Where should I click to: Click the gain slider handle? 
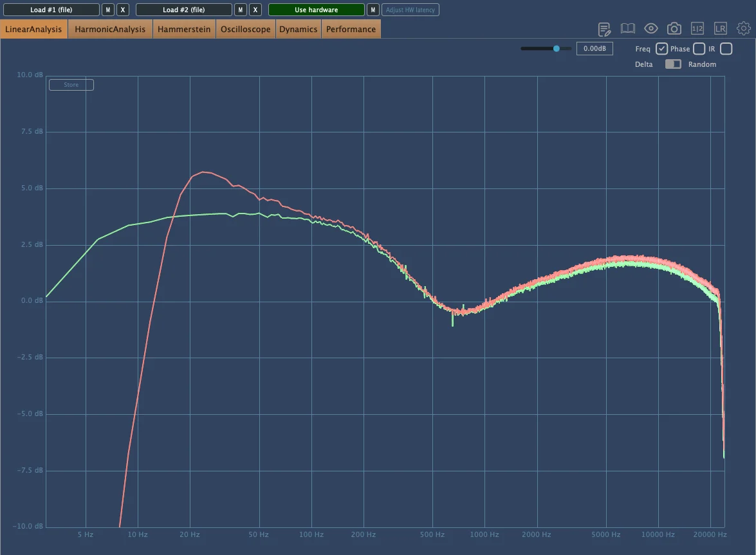(x=557, y=48)
